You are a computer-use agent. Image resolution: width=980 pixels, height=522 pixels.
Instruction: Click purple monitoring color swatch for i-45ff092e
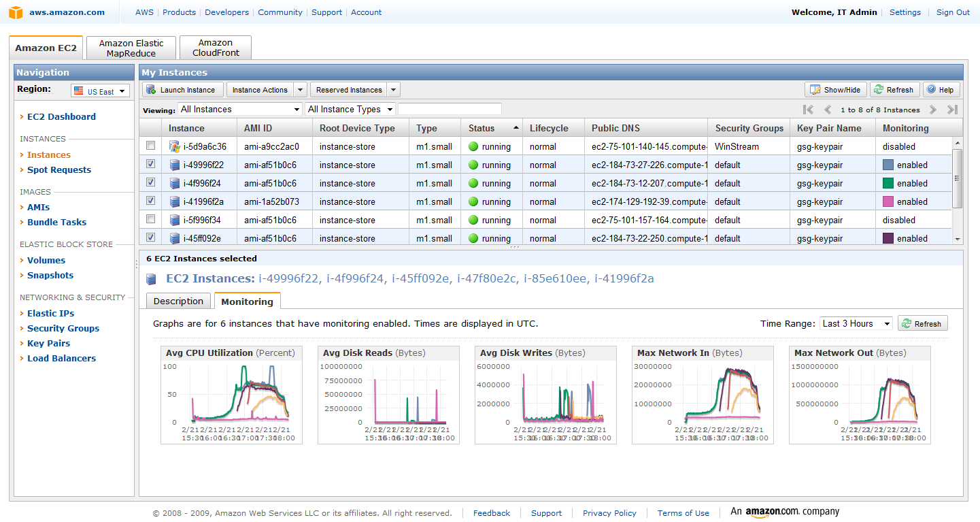click(888, 238)
